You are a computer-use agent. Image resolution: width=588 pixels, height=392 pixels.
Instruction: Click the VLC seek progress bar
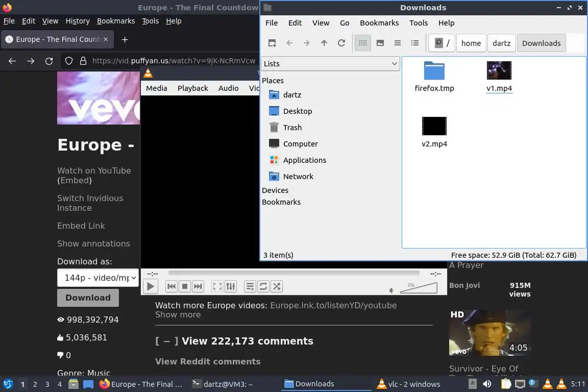tap(293, 273)
